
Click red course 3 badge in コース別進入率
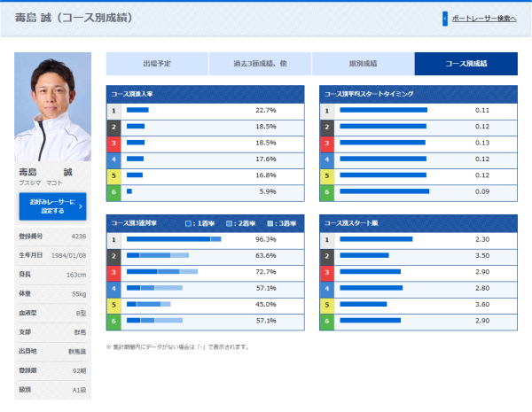point(114,144)
